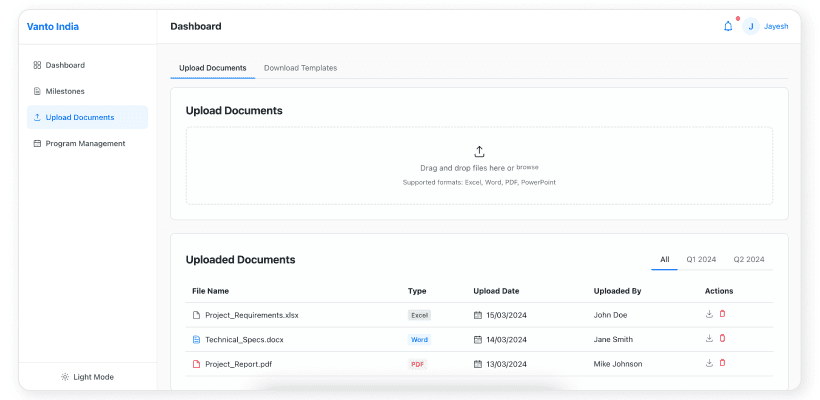Filter documents by Q2 2024
The height and width of the screenshot is (400, 820).
(x=749, y=259)
